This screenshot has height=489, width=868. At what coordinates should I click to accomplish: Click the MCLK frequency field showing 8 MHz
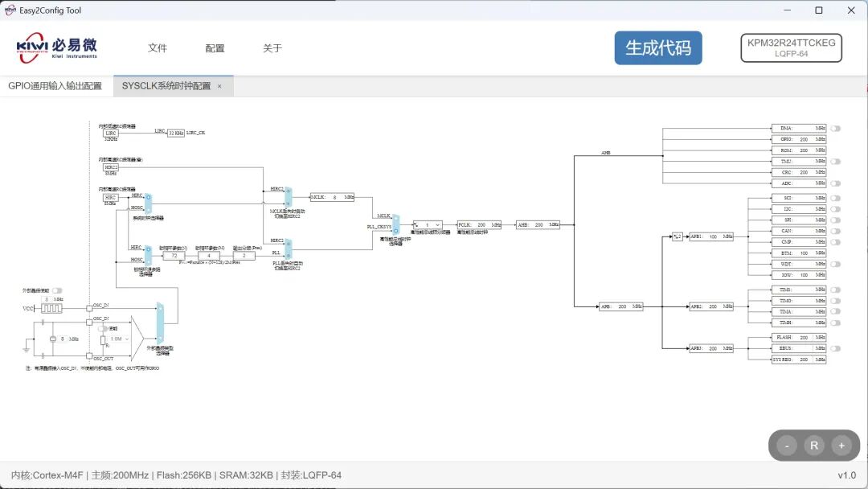pyautogui.click(x=332, y=197)
